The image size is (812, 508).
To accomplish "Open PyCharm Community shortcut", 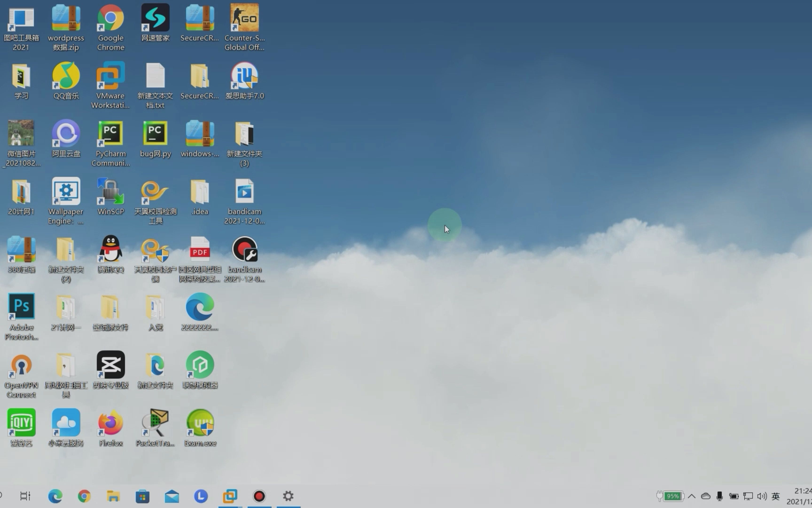I will (110, 143).
